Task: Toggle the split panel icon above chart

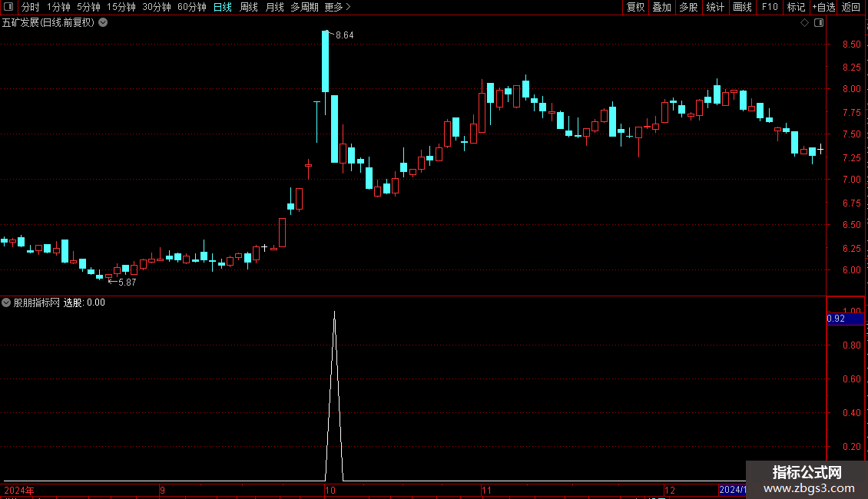Action: point(819,23)
